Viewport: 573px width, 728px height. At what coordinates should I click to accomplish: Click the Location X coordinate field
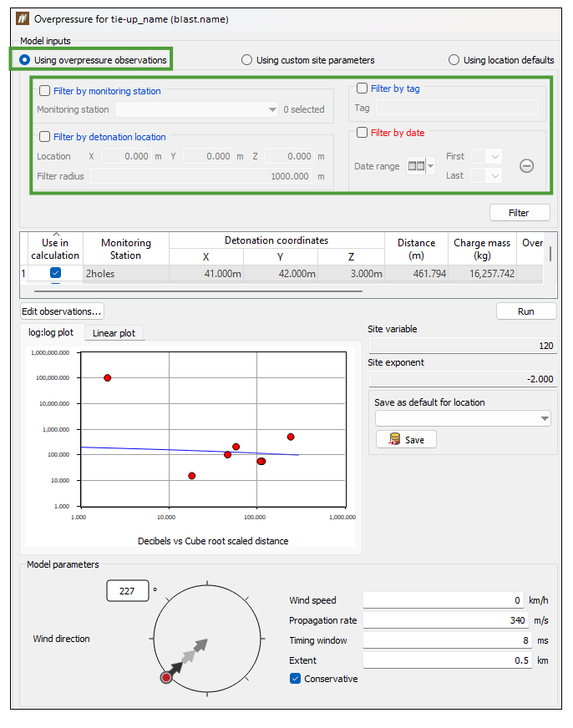[x=126, y=156]
